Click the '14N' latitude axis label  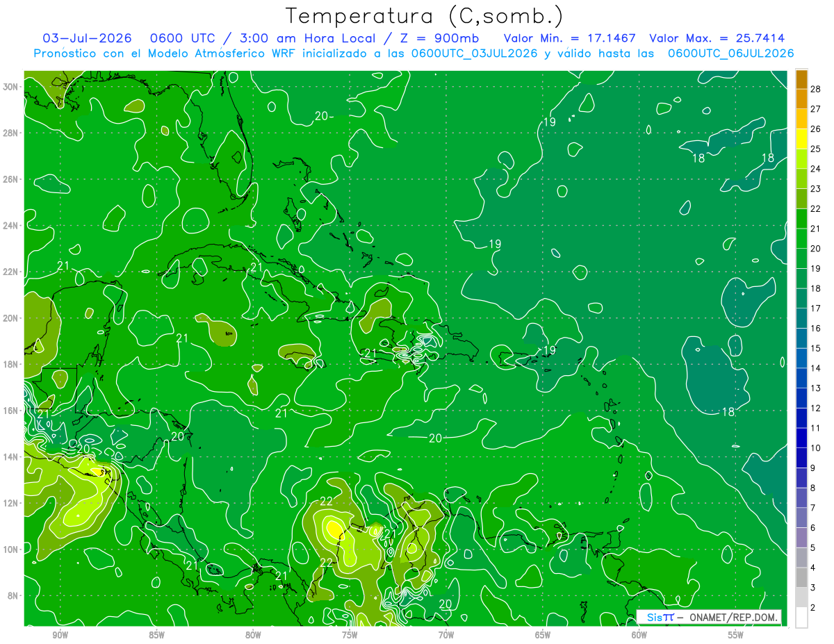[11, 457]
